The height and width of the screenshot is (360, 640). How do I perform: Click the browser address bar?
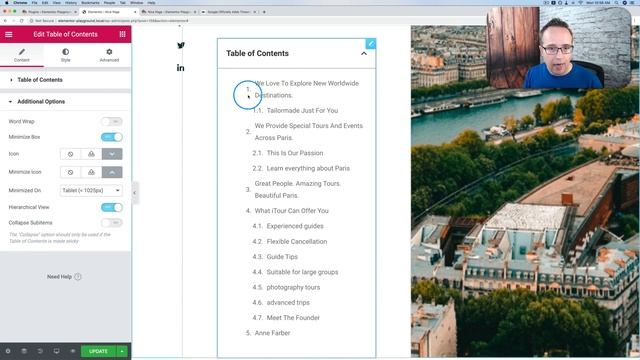coord(245,20)
